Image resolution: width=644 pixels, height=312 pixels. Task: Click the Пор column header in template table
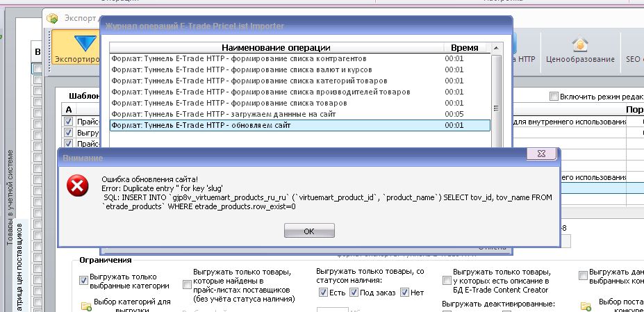coord(635,110)
